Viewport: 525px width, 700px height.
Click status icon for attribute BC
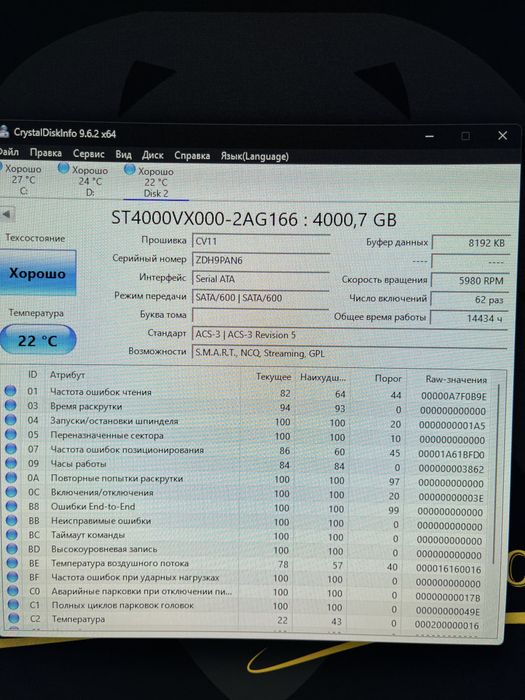(x=12, y=534)
